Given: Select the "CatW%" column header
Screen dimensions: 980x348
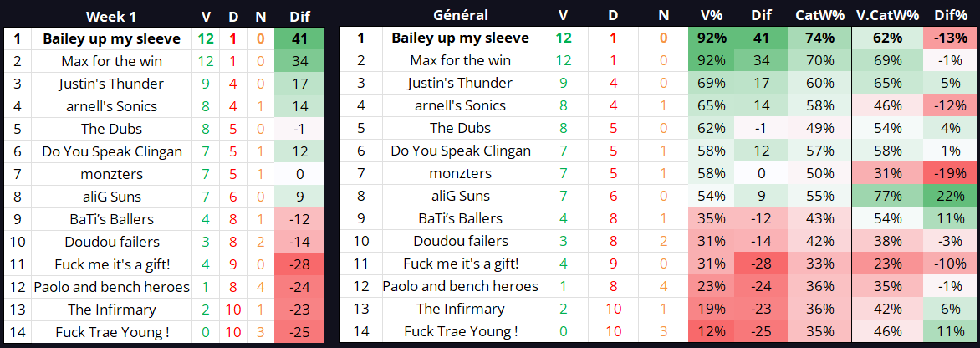Looking at the screenshot, I should (x=820, y=16).
